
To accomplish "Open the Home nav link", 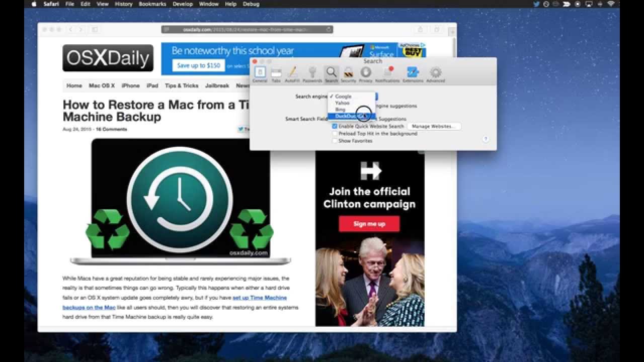I will [x=74, y=85].
